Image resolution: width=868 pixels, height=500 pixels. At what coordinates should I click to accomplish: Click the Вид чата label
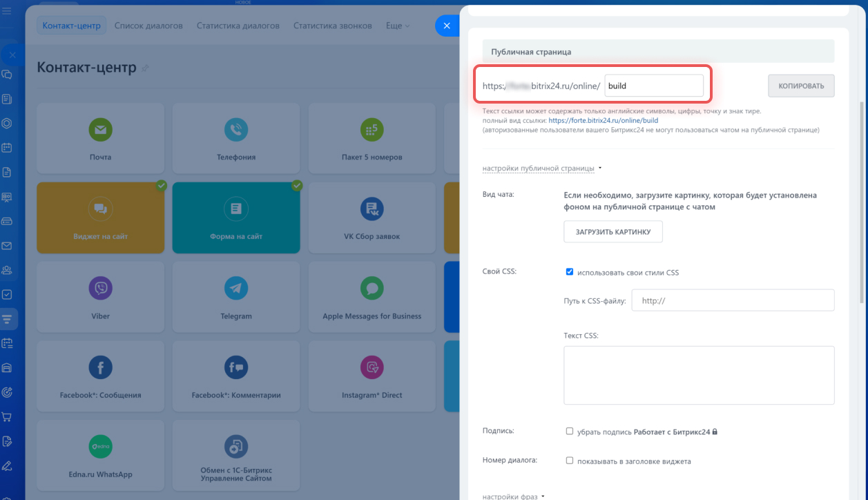pos(499,194)
